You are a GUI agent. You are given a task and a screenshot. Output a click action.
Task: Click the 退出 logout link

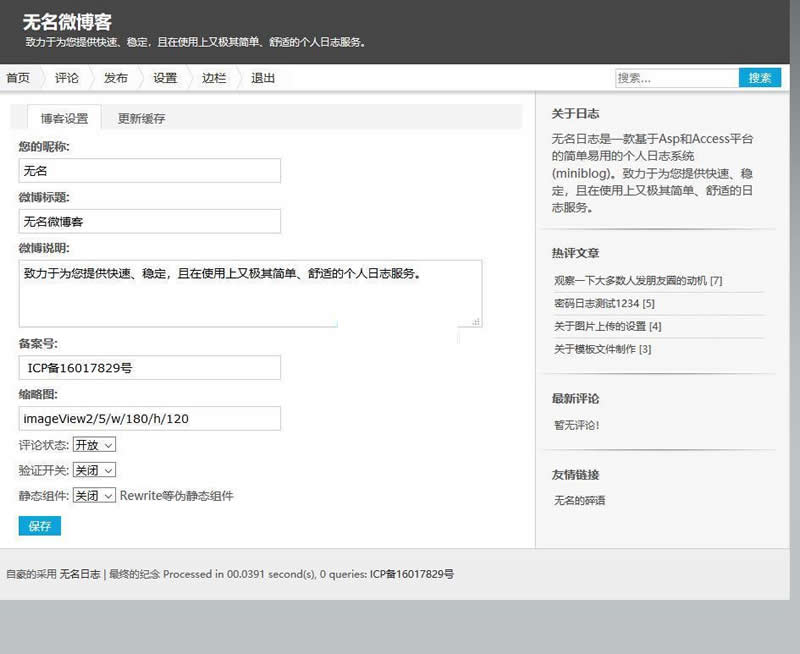(x=263, y=78)
